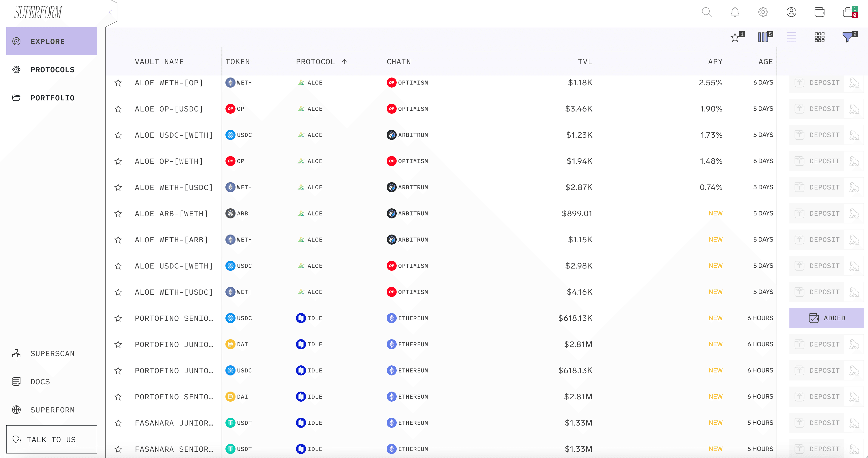Sort by the Protocol column arrow
The height and width of the screenshot is (458, 868).
pos(344,62)
